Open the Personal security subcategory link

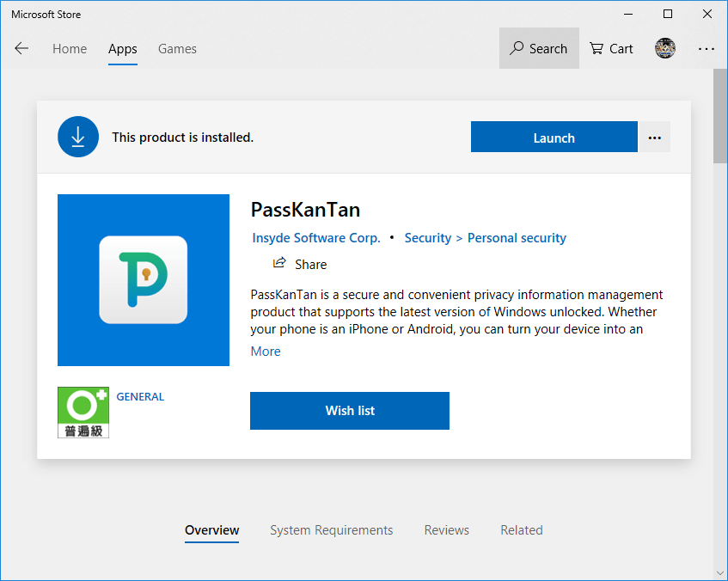tap(517, 238)
